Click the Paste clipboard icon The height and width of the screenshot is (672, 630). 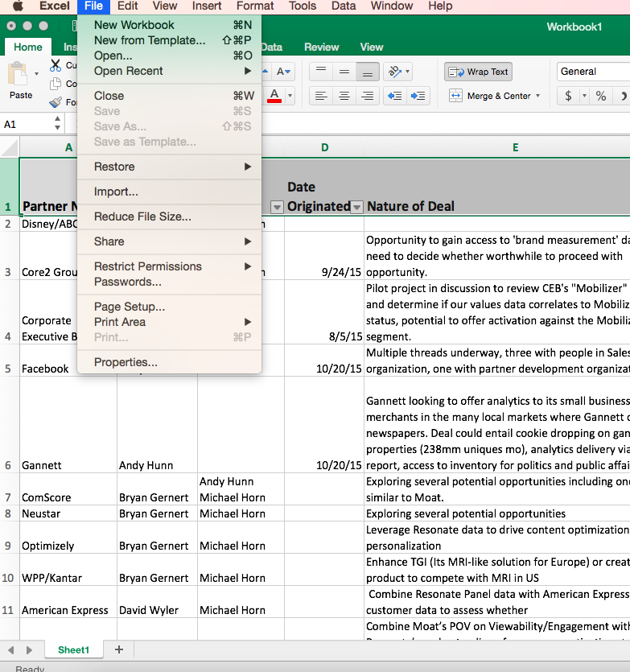point(18,76)
